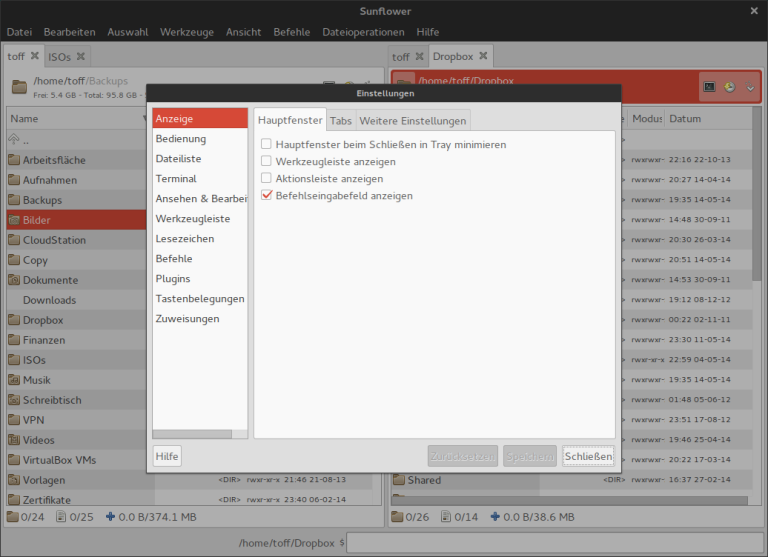Click the Schließen button

tap(588, 456)
